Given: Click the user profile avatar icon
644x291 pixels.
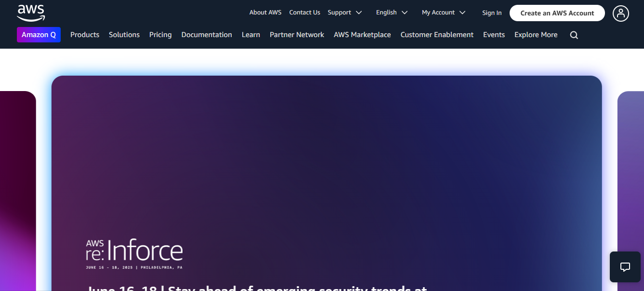Looking at the screenshot, I should 621,13.
